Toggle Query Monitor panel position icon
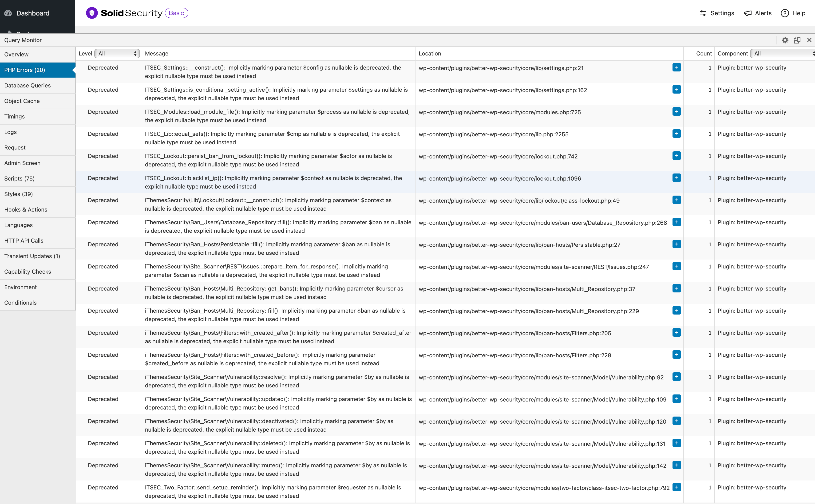This screenshot has width=815, height=504. point(797,40)
